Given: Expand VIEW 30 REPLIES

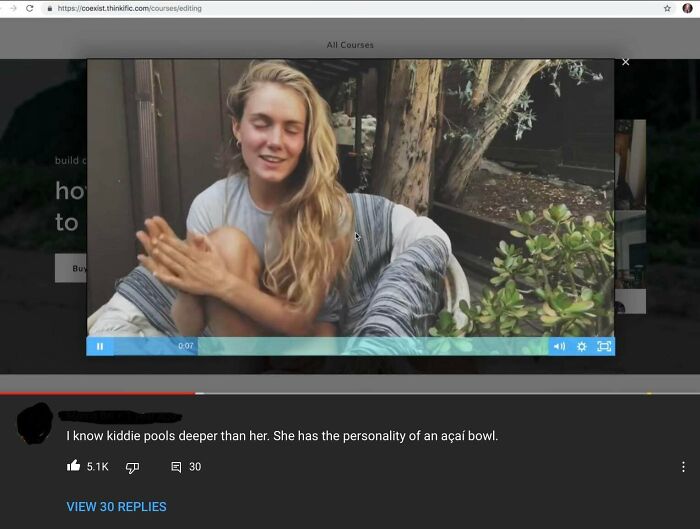Looking at the screenshot, I should pyautogui.click(x=117, y=507).
